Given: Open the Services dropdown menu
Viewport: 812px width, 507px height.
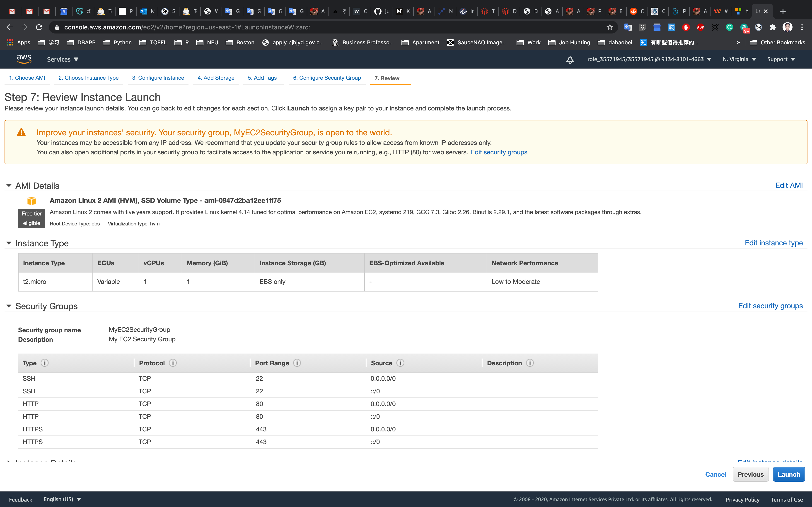Looking at the screenshot, I should (62, 59).
